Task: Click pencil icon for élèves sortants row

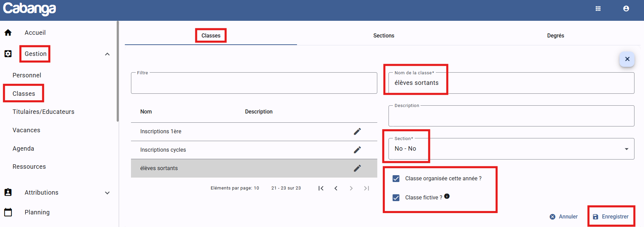Action: pyautogui.click(x=357, y=168)
